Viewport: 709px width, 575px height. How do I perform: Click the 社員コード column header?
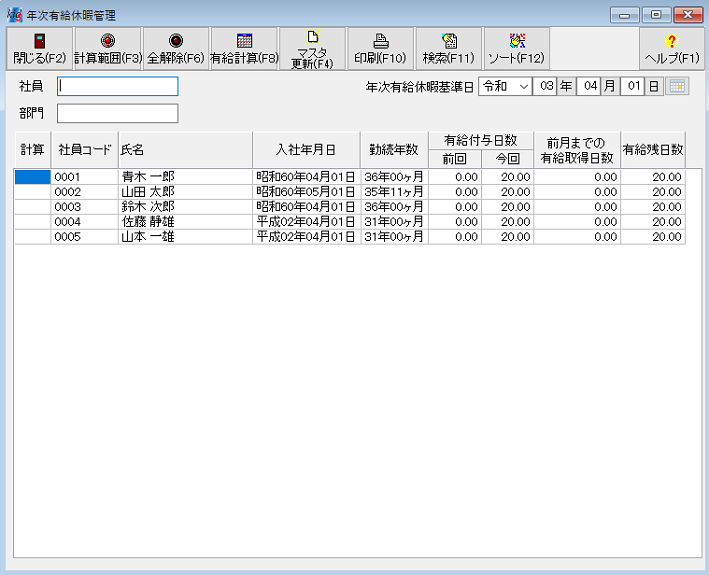pos(84,149)
